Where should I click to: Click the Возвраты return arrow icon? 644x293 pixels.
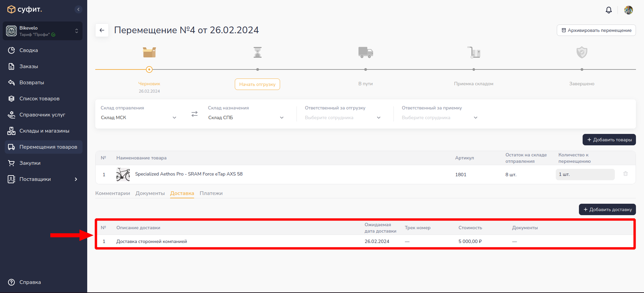11,83
